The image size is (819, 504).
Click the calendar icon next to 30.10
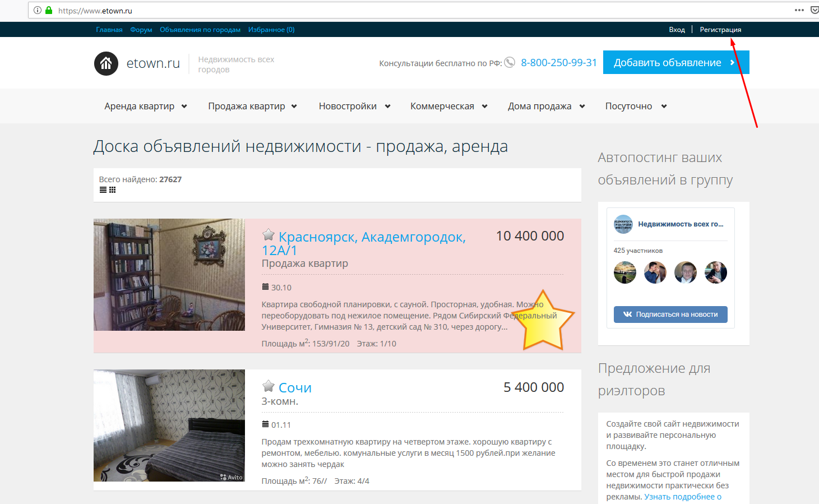click(x=265, y=287)
